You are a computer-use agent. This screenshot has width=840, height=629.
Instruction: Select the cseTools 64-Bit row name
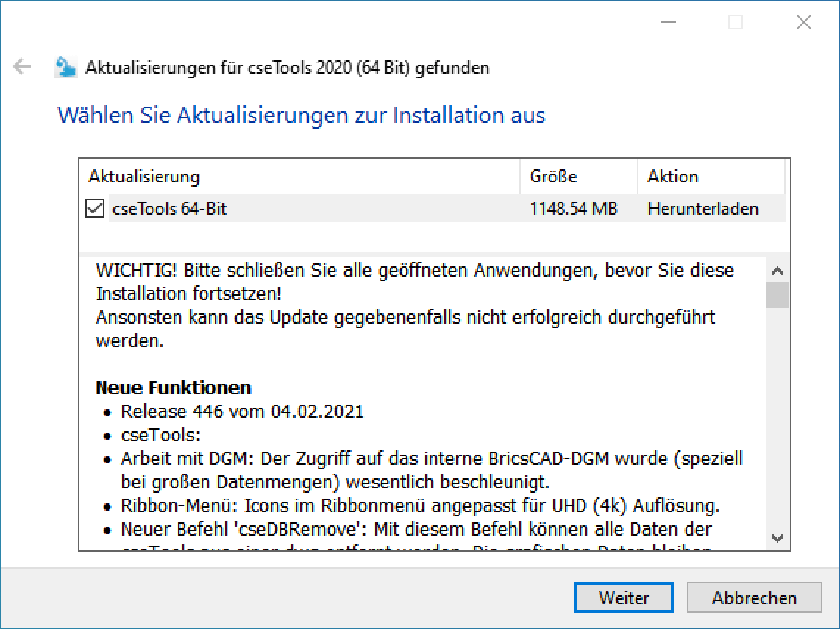pos(169,209)
